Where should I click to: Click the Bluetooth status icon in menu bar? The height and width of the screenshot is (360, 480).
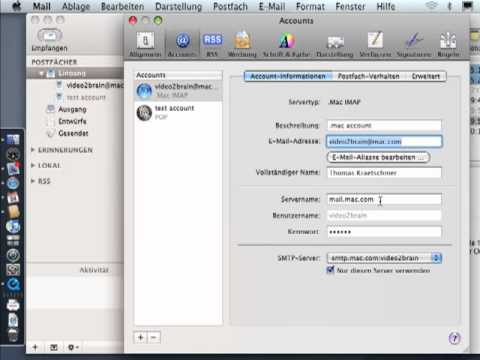tap(450, 6)
